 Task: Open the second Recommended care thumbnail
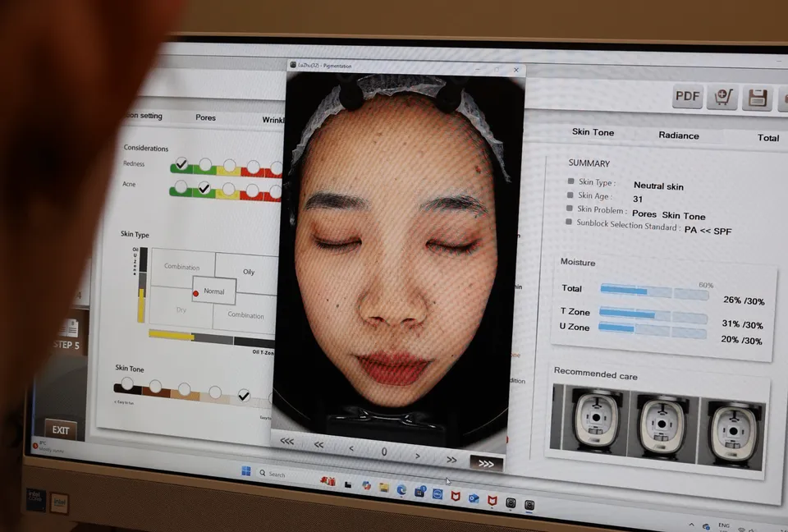[x=662, y=426]
